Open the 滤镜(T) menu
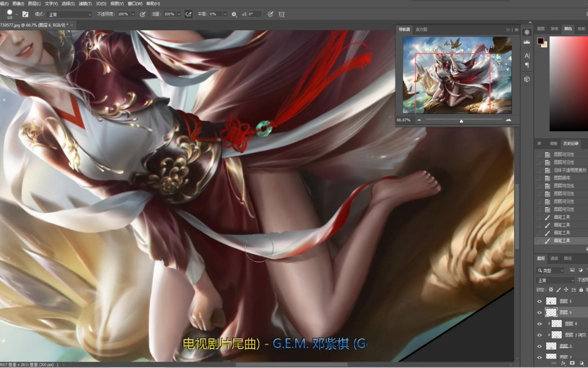 tap(85, 3)
